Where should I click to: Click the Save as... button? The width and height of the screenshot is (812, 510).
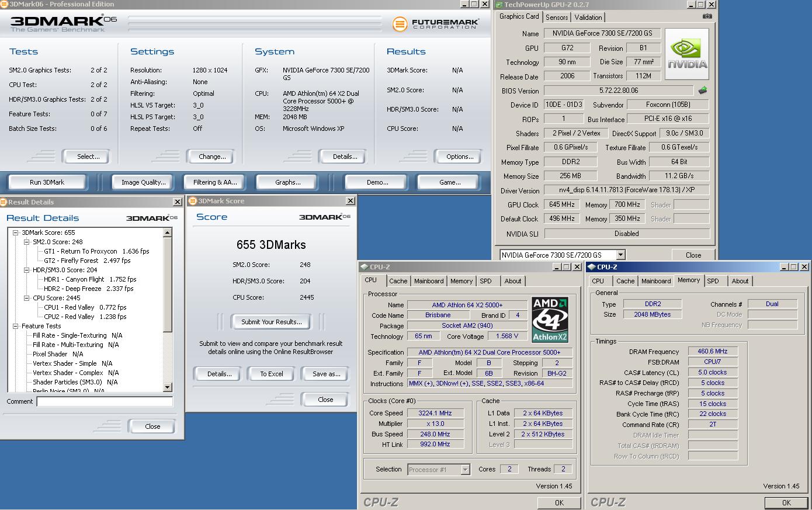(x=326, y=374)
